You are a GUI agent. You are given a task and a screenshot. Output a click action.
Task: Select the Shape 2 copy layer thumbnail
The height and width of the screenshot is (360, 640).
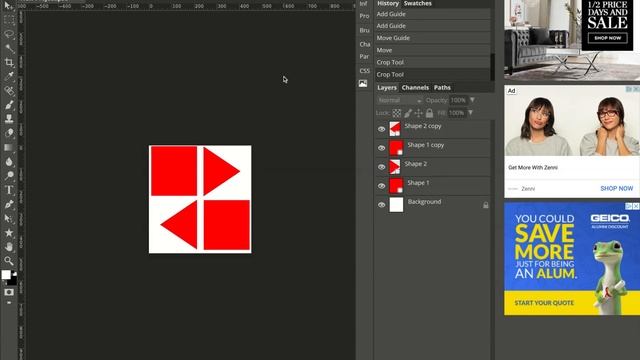pyautogui.click(x=395, y=129)
